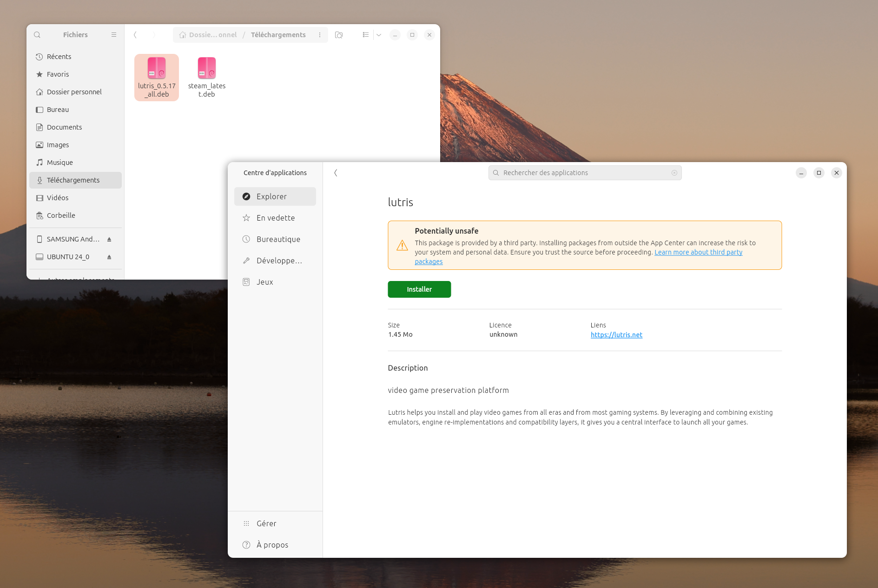Go back in Centre d'applications
This screenshot has width=878, height=588.
[336, 173]
